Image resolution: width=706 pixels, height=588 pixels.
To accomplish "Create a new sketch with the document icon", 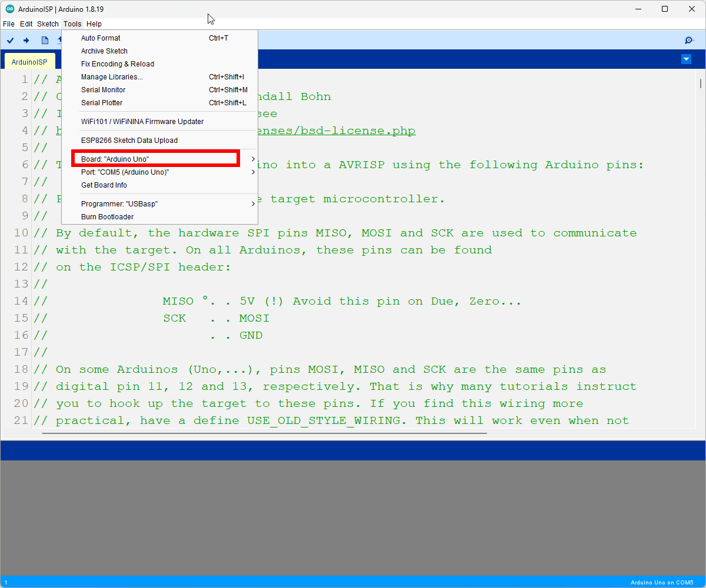I will tap(45, 40).
